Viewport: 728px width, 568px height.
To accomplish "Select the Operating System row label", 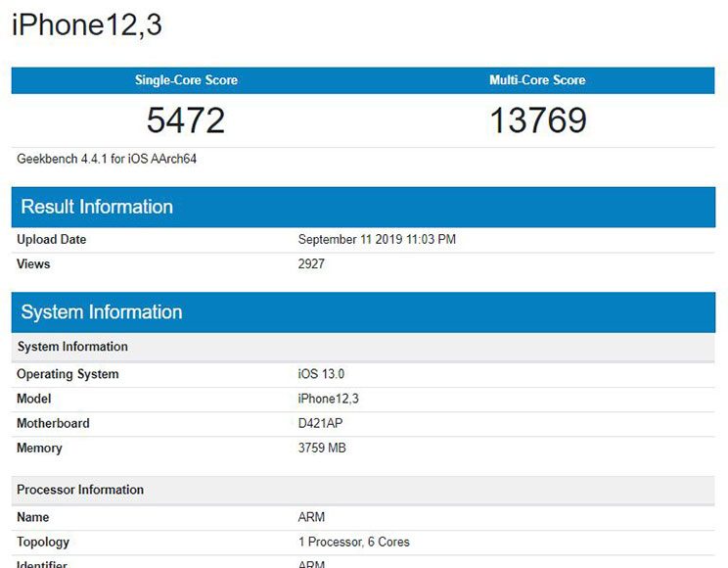I will 68,374.
